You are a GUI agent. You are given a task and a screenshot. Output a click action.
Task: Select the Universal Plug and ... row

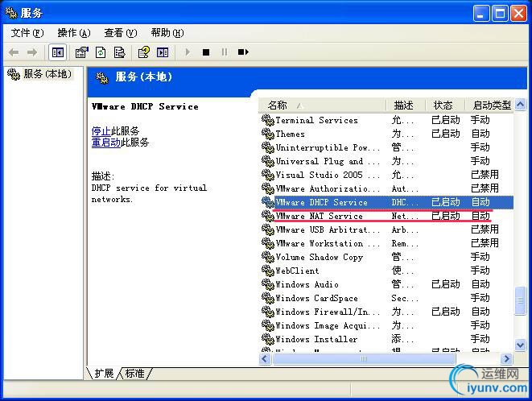coord(386,161)
